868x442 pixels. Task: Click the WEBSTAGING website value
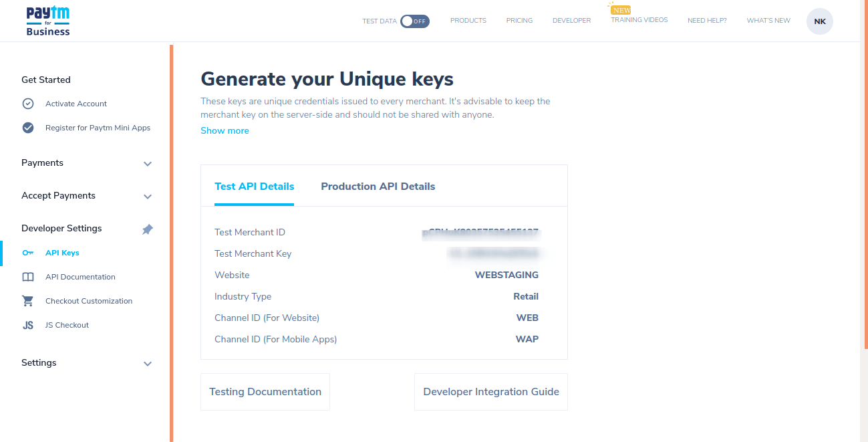(507, 275)
